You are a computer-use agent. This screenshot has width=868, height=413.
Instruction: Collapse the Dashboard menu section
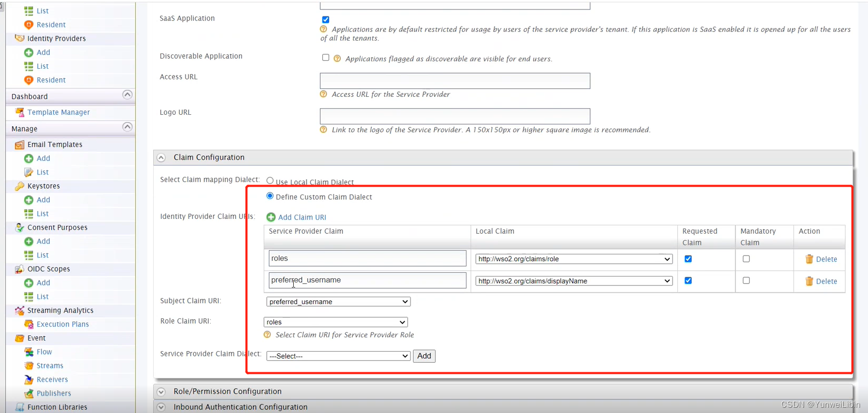[x=127, y=95]
